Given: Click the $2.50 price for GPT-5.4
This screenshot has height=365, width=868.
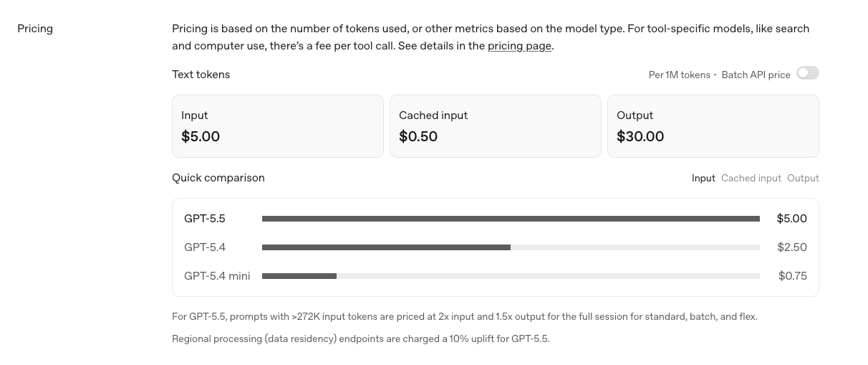Looking at the screenshot, I should [791, 247].
